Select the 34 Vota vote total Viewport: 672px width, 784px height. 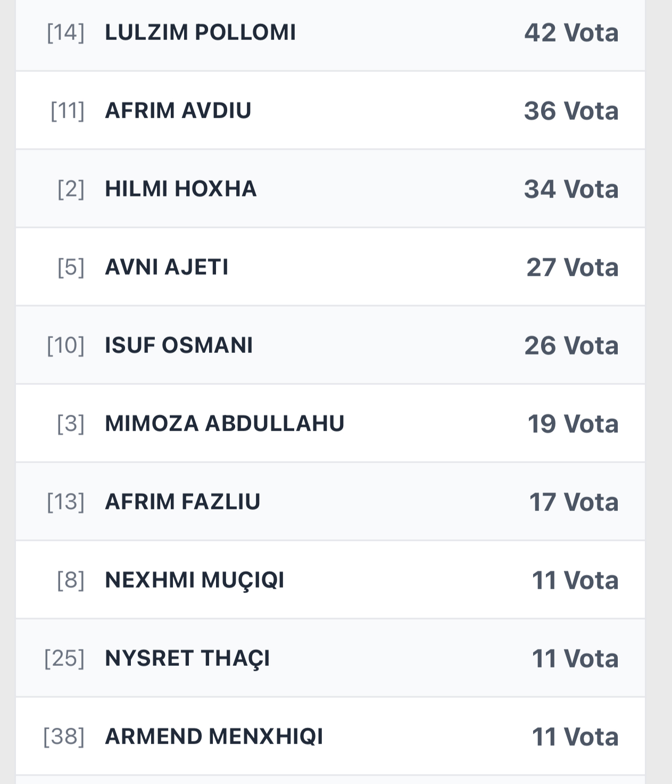pyautogui.click(x=571, y=189)
